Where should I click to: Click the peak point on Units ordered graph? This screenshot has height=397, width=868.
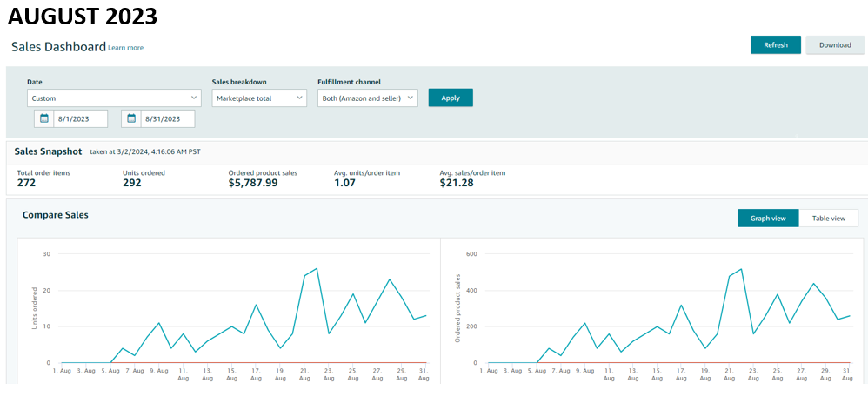[317, 269]
